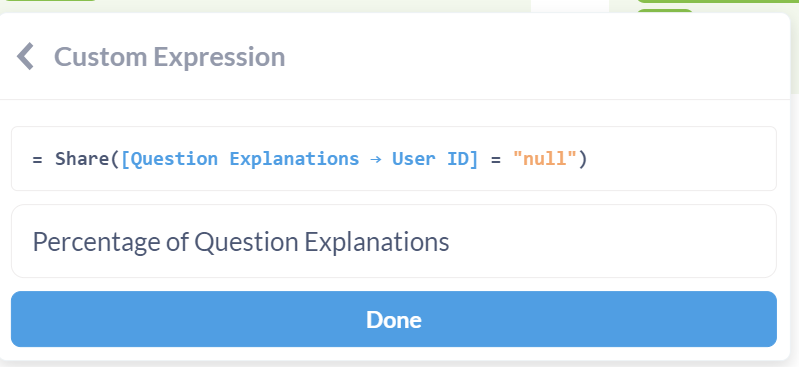799x367 pixels.
Task: Focus the expression editor starting with Share(
Action: point(393,159)
